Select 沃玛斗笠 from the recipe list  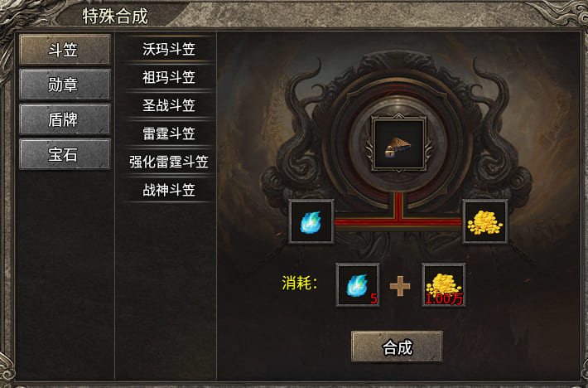pyautogui.click(x=169, y=49)
